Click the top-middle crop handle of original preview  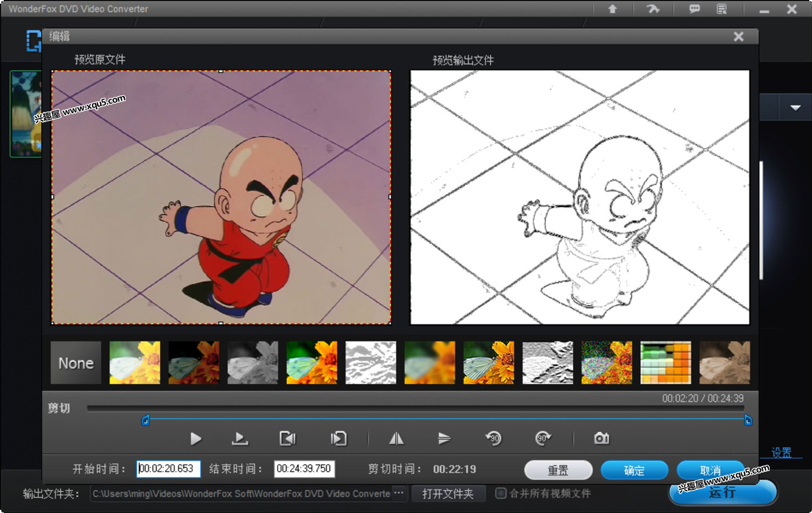tap(221, 71)
